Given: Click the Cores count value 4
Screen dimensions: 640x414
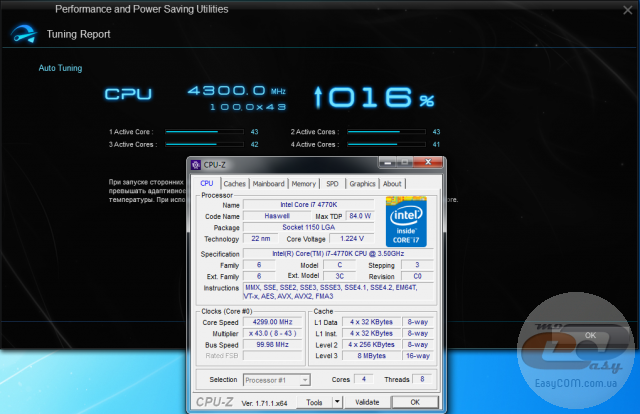Looking at the screenshot, I should [x=364, y=379].
